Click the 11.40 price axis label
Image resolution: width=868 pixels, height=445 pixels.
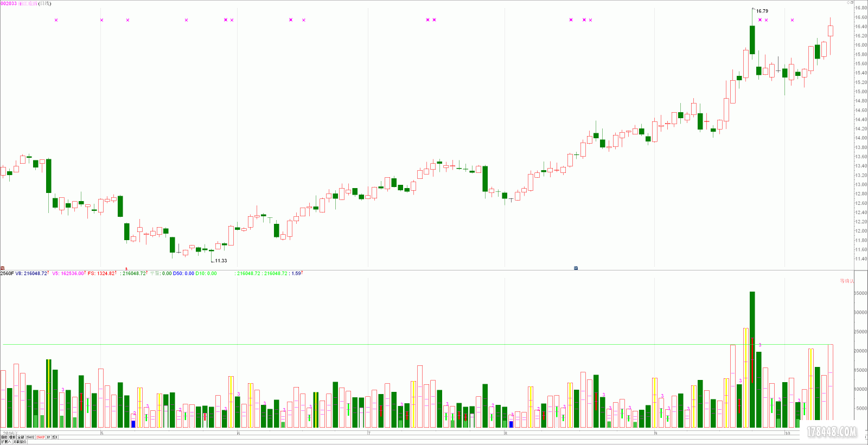pos(861,259)
